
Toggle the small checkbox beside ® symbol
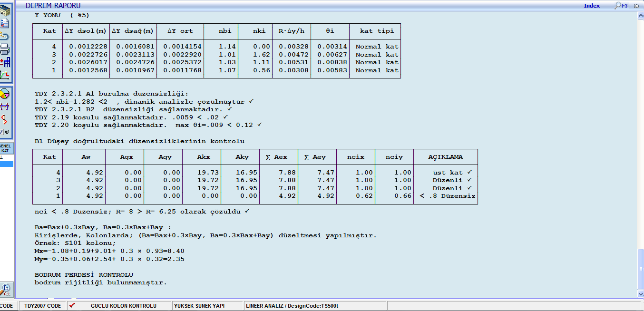2,132
